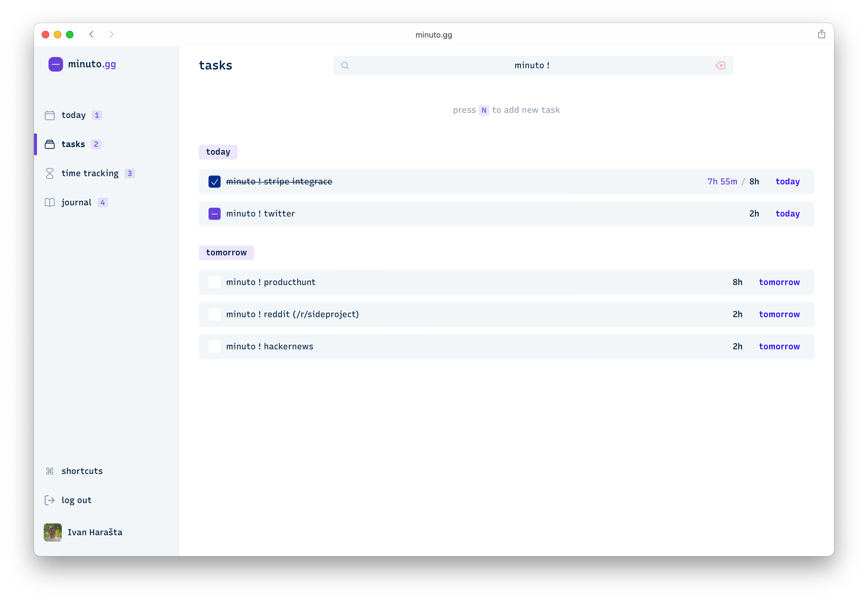Click the log out arrow icon
This screenshot has width=868, height=601.
coord(50,500)
